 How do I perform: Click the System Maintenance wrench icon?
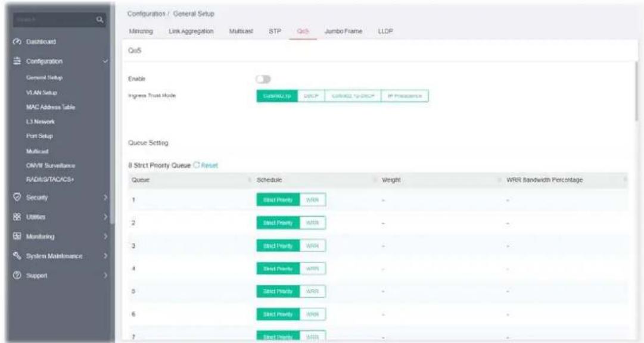tap(17, 256)
